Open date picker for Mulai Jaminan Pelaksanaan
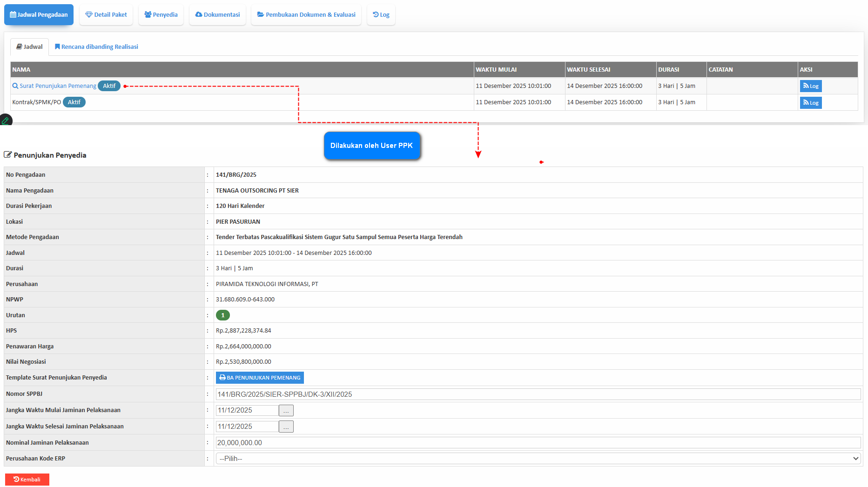 click(x=286, y=410)
